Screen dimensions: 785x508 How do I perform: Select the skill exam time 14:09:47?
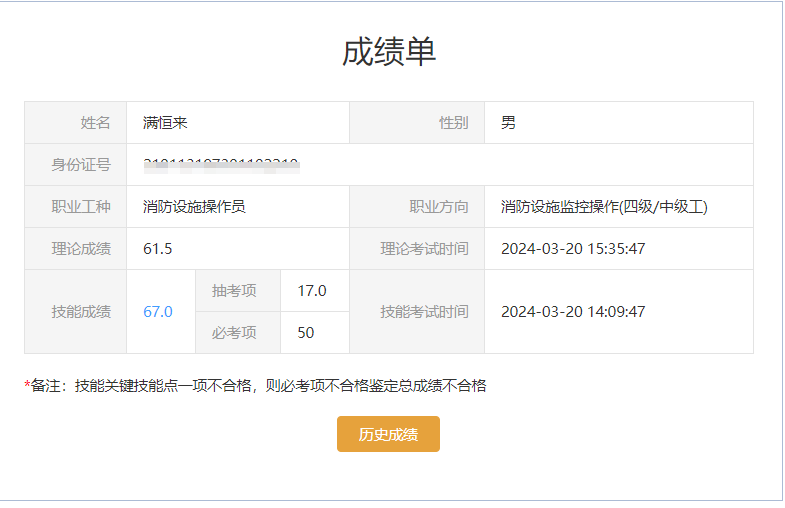tap(573, 312)
